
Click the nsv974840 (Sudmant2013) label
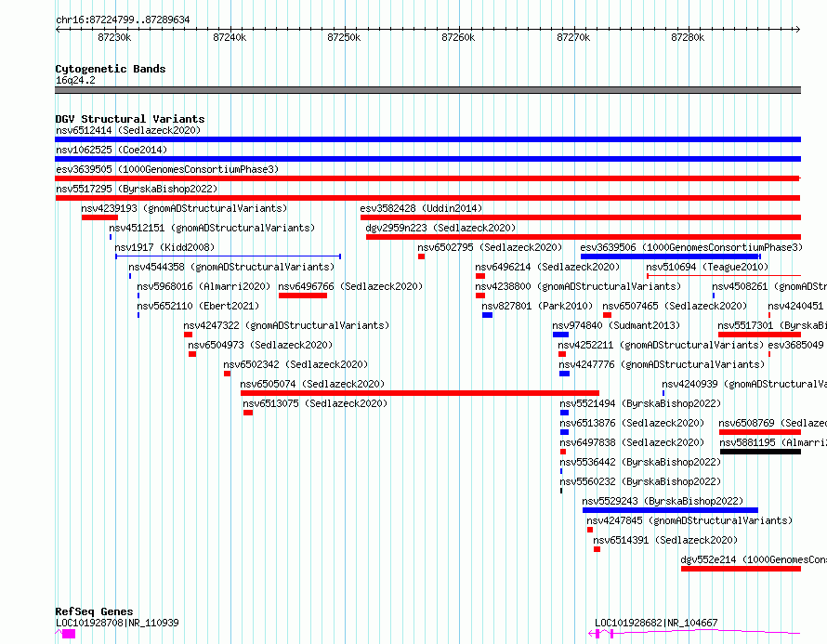tap(616, 325)
